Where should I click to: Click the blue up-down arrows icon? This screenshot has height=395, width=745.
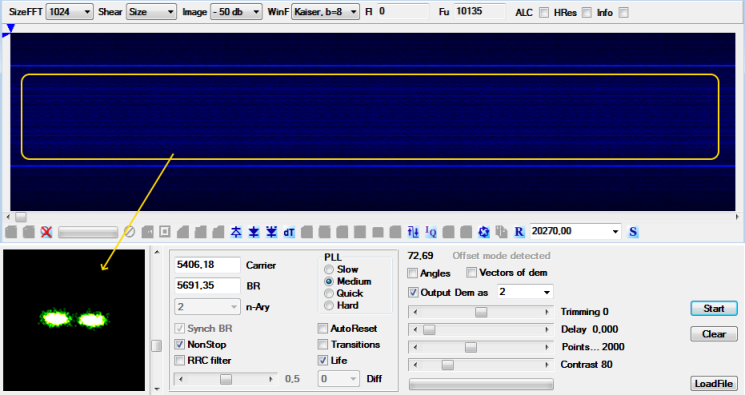(x=413, y=232)
